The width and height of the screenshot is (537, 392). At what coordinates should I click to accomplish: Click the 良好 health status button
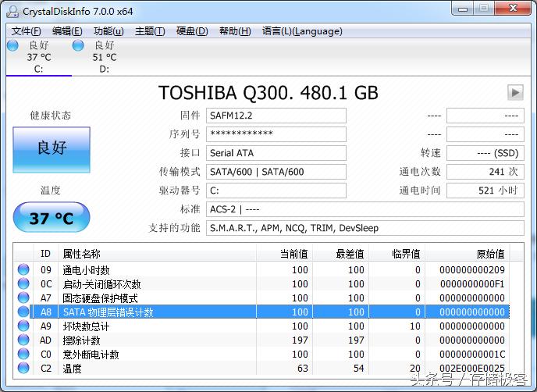[x=52, y=150]
